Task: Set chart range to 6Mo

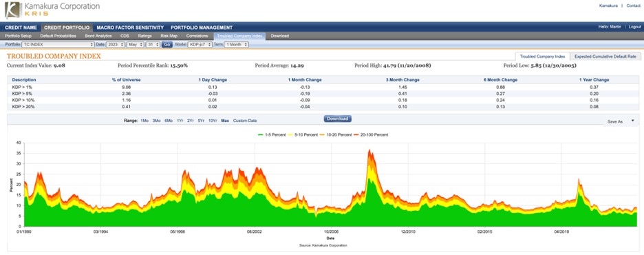Action: (169, 121)
